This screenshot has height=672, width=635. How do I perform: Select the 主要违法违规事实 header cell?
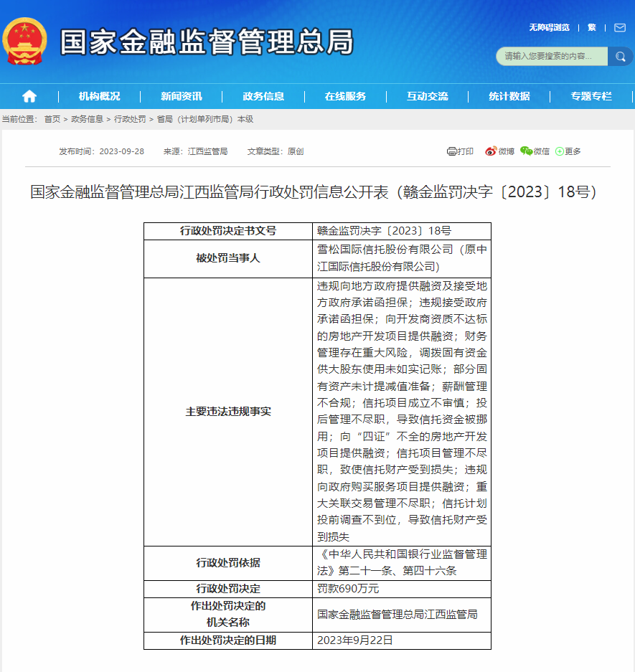click(228, 412)
